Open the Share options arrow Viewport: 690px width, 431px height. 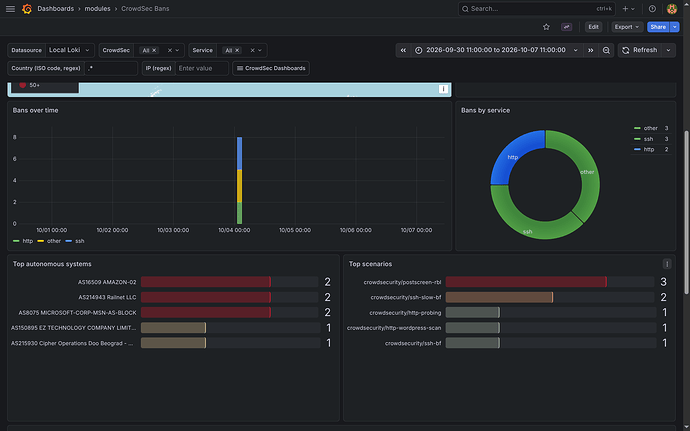[x=675, y=27]
